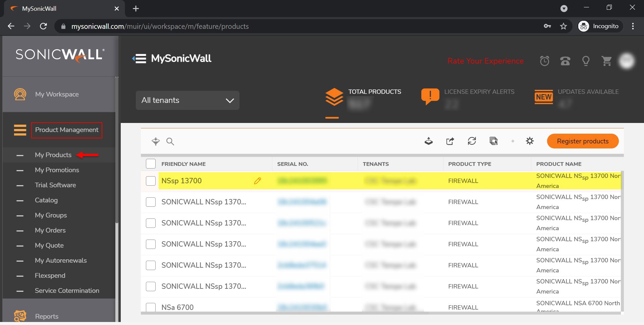Screen dimensions: 644x325
Task: Click the alarm clock icon in the header
Action: [x=544, y=61]
